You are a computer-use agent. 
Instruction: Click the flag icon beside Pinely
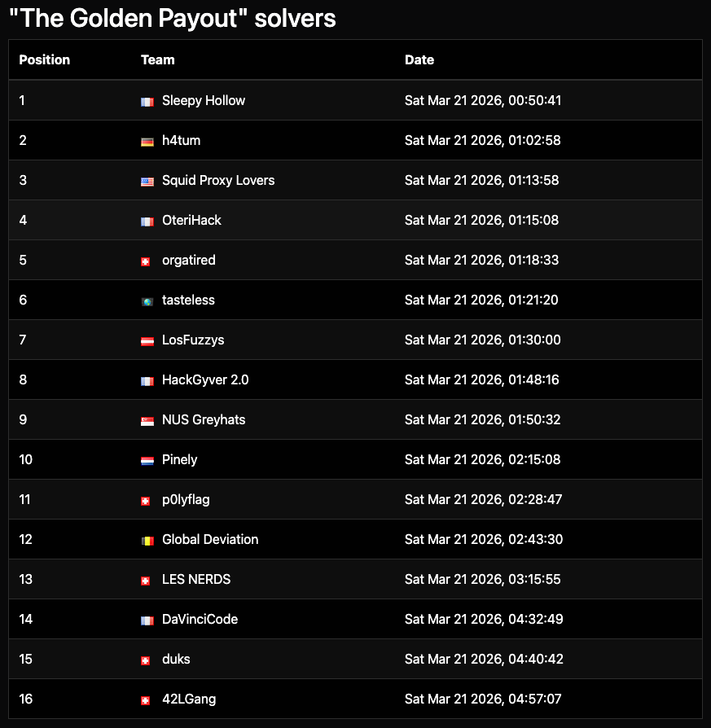pos(147,461)
